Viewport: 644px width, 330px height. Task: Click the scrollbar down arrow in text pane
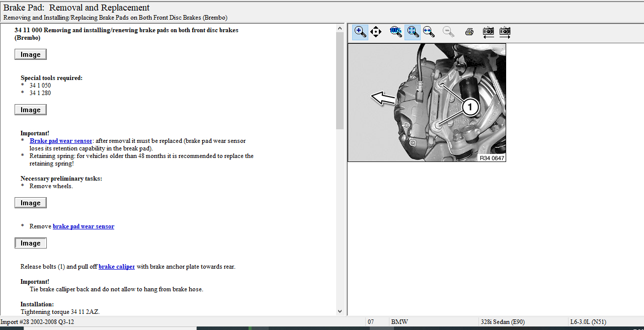(340, 311)
